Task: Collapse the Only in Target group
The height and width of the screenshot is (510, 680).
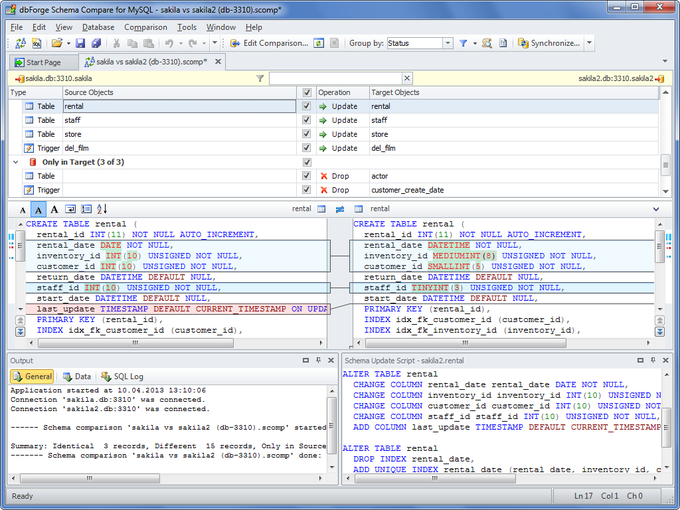Action: click(x=16, y=162)
